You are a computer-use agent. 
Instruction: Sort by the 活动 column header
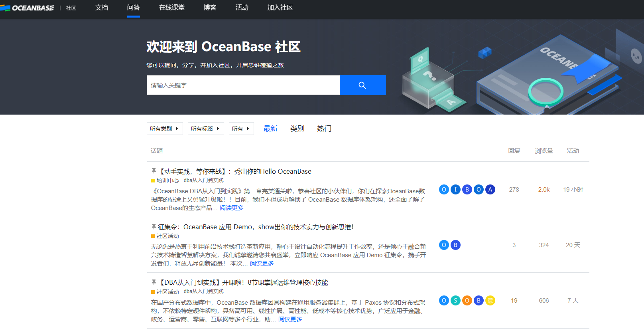pos(573,151)
